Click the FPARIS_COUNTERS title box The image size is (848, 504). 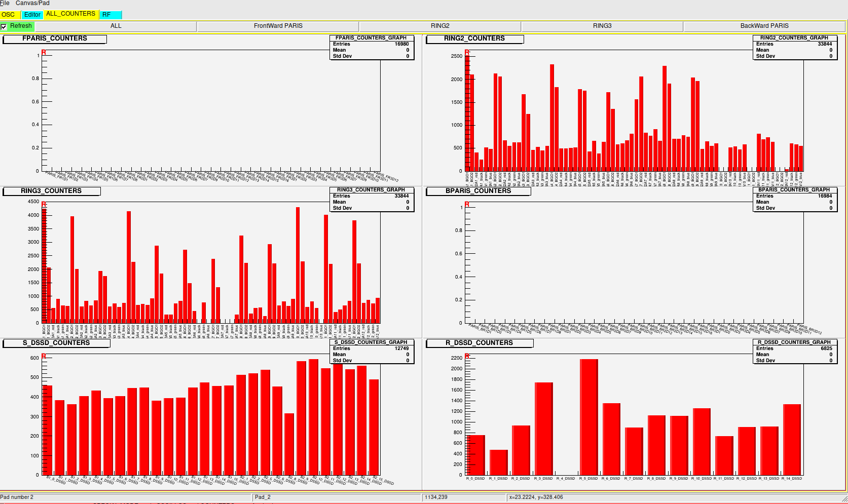point(54,38)
